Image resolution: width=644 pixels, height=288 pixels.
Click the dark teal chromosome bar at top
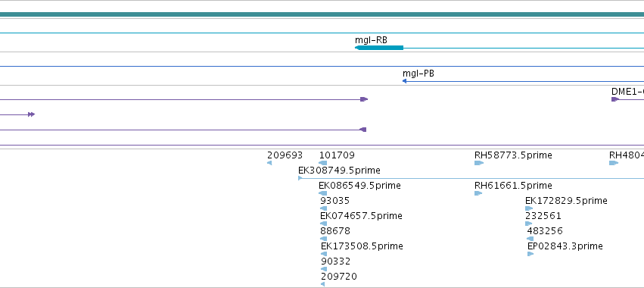(322, 15)
